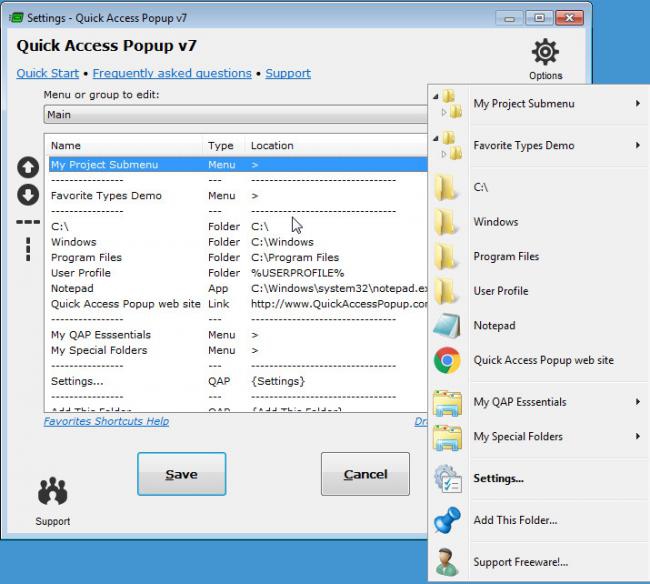Open Favorite Types Demo popup entry
Image resolution: width=650 pixels, height=584 pixels.
tap(538, 145)
